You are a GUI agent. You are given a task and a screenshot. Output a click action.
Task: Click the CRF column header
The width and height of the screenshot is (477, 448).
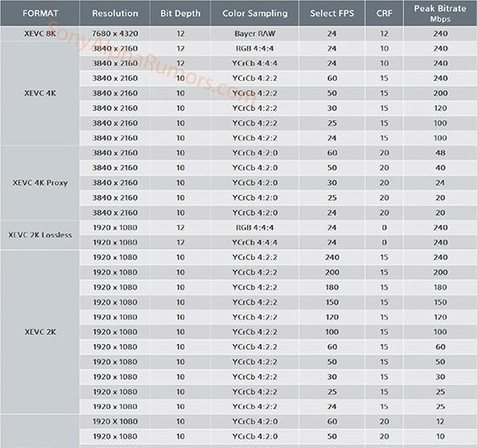tap(384, 13)
